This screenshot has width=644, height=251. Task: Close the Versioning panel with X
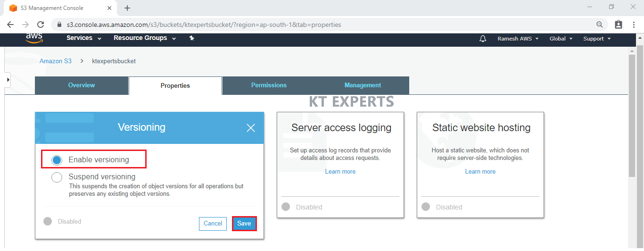[251, 128]
